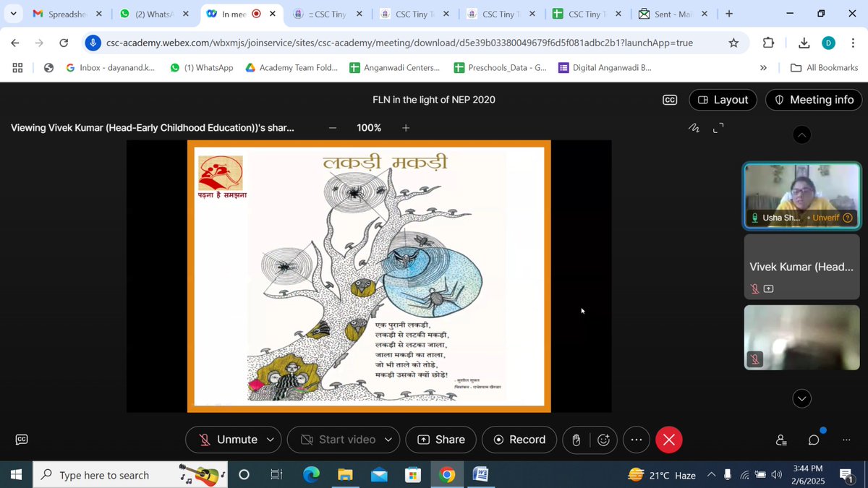
Task: Switch to the Sent - Mail tab
Action: pos(673,14)
